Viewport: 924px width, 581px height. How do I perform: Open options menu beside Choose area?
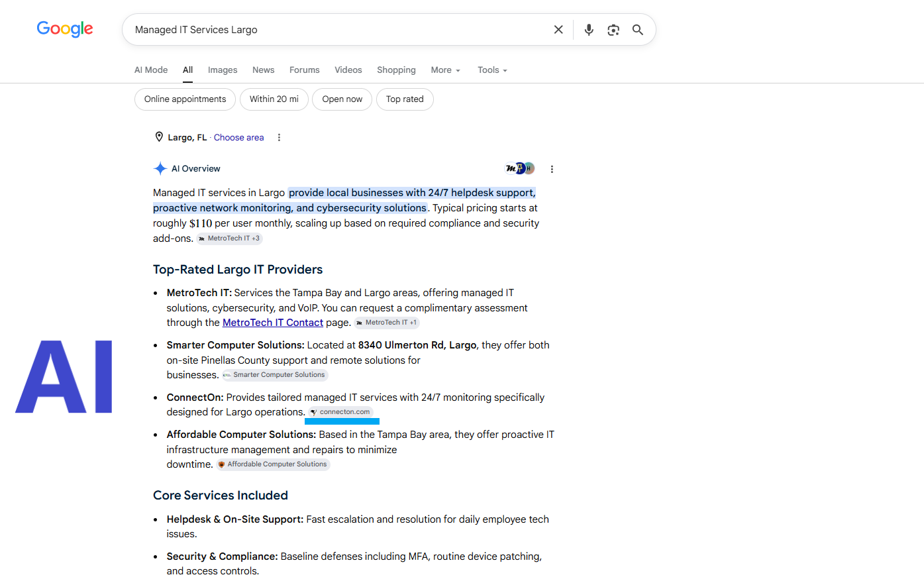[x=279, y=138]
